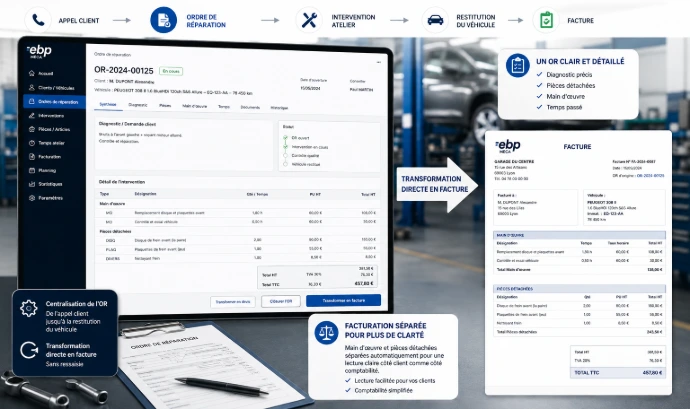Click the TOTAL TTC row on the invoice
Image resolution: width=690 pixels, height=409 pixels.
618,373
